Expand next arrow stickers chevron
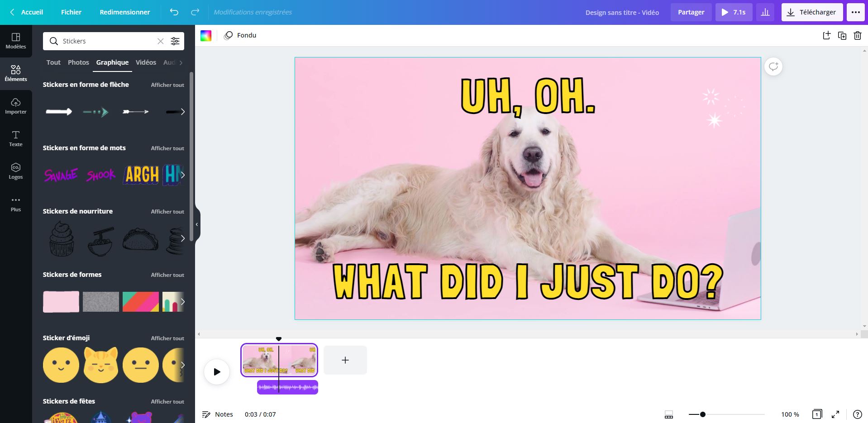This screenshot has width=868, height=423. (182, 112)
